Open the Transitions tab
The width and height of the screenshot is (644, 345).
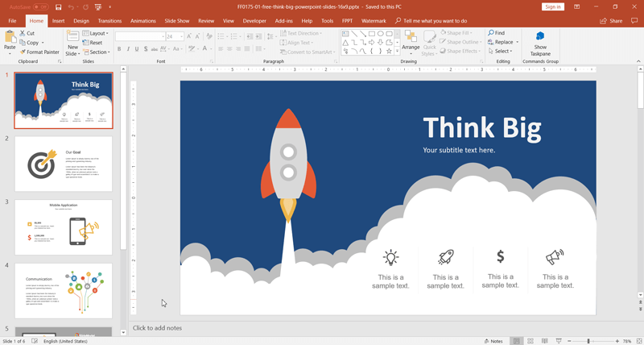click(109, 21)
